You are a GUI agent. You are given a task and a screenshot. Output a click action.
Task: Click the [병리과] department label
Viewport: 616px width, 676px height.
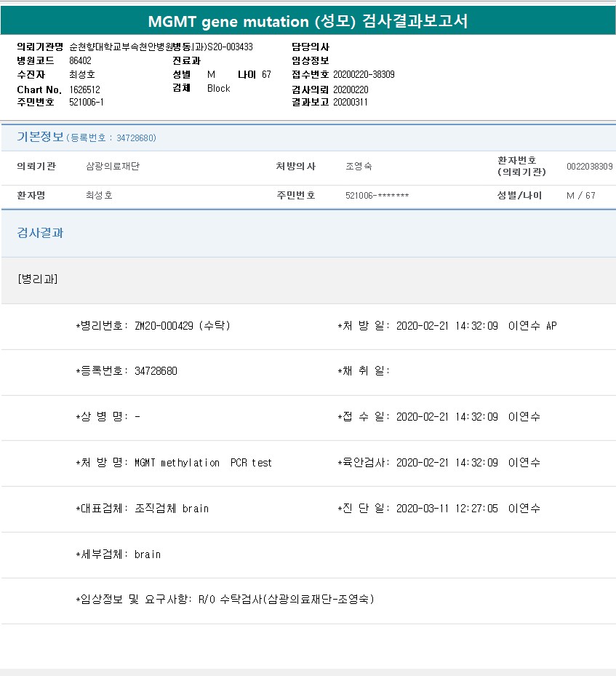click(x=38, y=279)
